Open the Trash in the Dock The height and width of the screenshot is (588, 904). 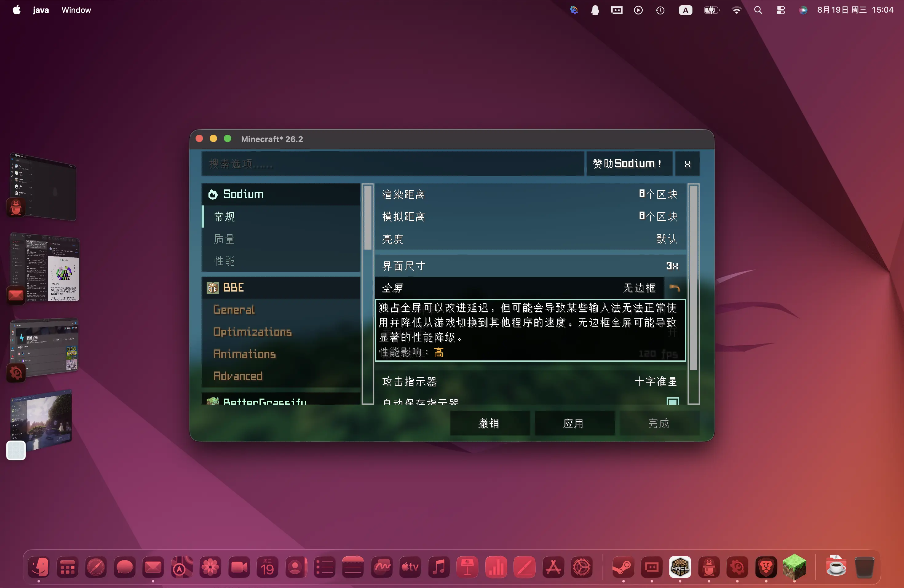(864, 567)
